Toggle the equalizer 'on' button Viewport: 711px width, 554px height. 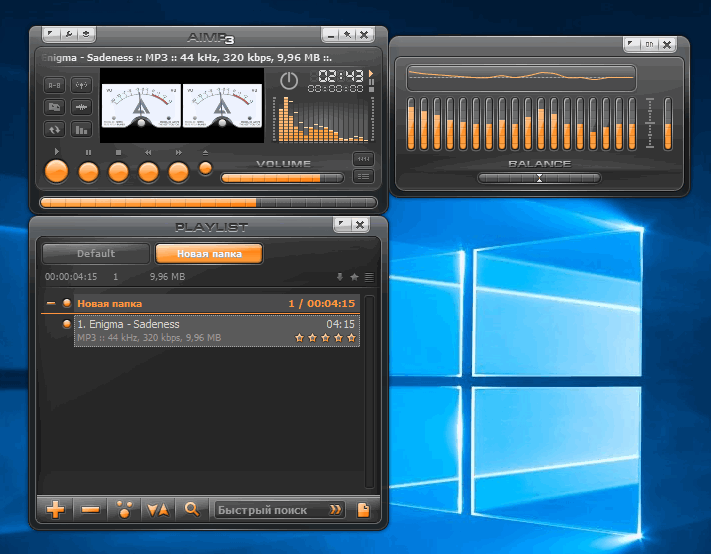[649, 45]
